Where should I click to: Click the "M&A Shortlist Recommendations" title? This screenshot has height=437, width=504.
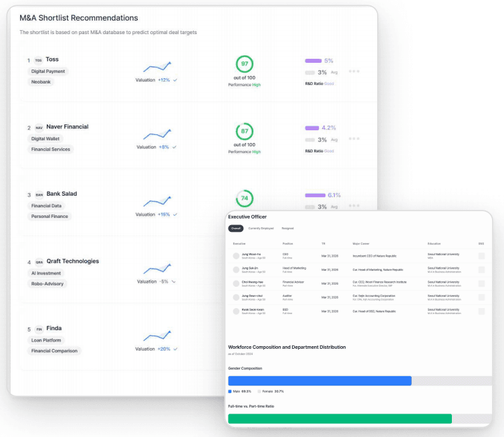coord(79,18)
